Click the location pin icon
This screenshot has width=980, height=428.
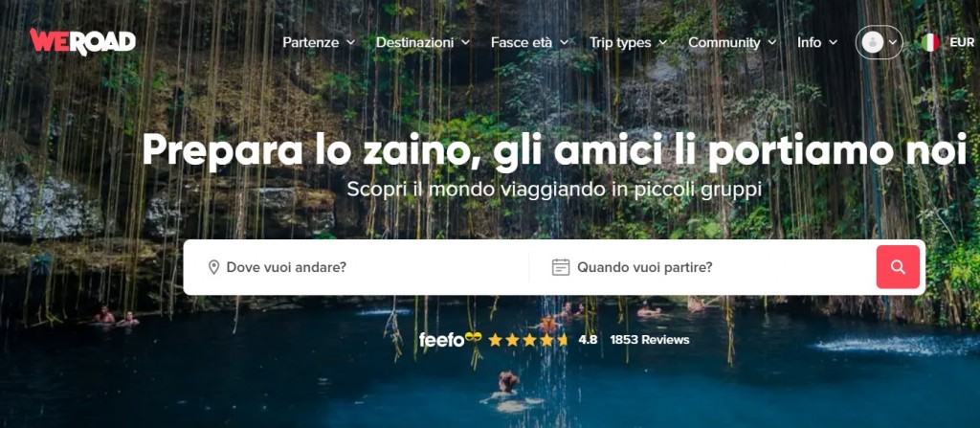(213, 267)
